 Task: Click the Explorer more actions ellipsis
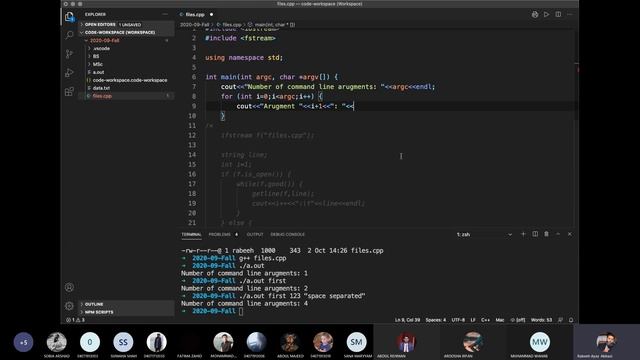[165, 14]
